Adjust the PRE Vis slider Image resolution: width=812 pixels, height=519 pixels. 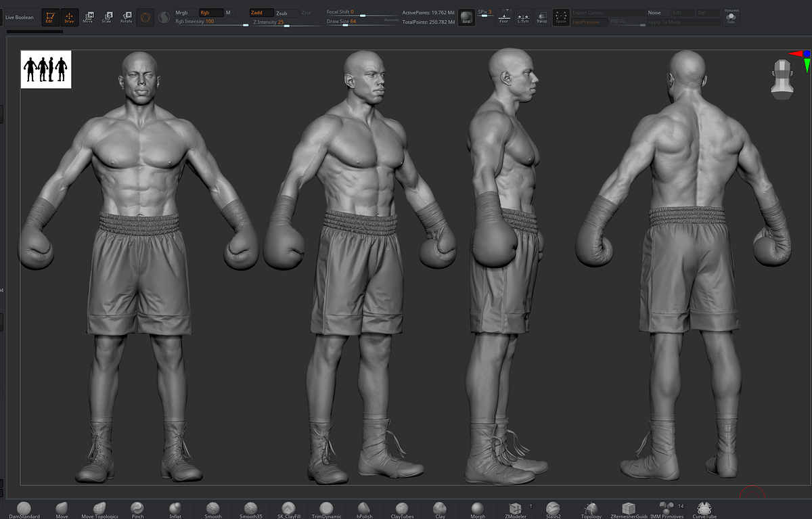[626, 22]
